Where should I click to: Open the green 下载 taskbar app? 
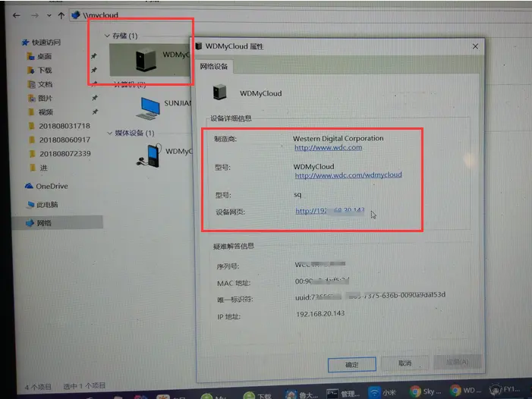(x=257, y=395)
